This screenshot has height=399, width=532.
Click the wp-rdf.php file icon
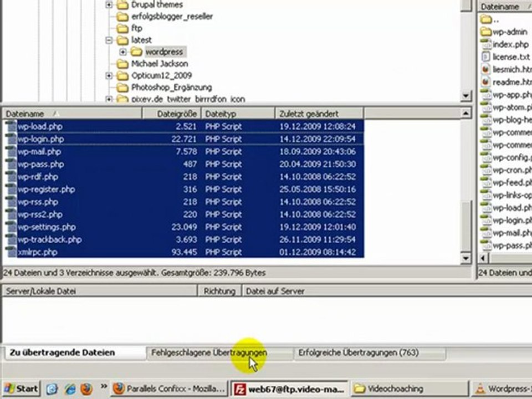11,176
